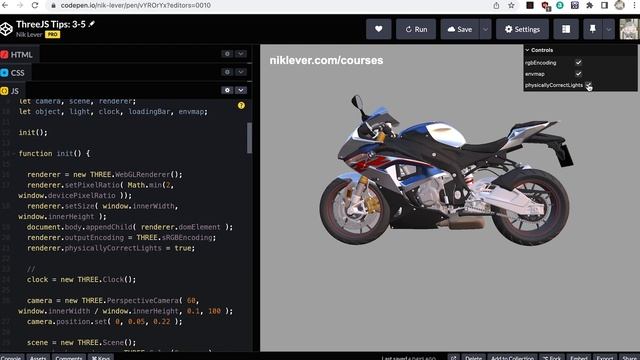The image size is (640, 360).
Task: Open the pin options dropdown arrow
Action: click(x=609, y=29)
